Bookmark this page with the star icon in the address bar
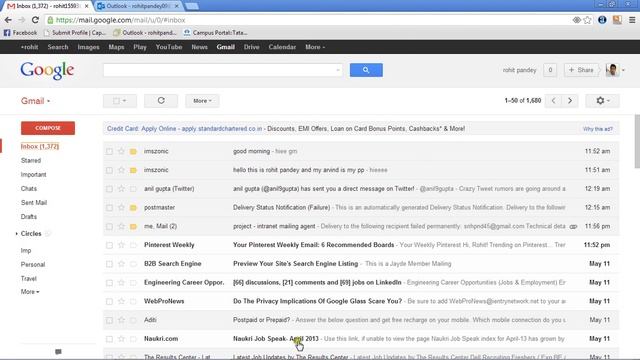 587,20
